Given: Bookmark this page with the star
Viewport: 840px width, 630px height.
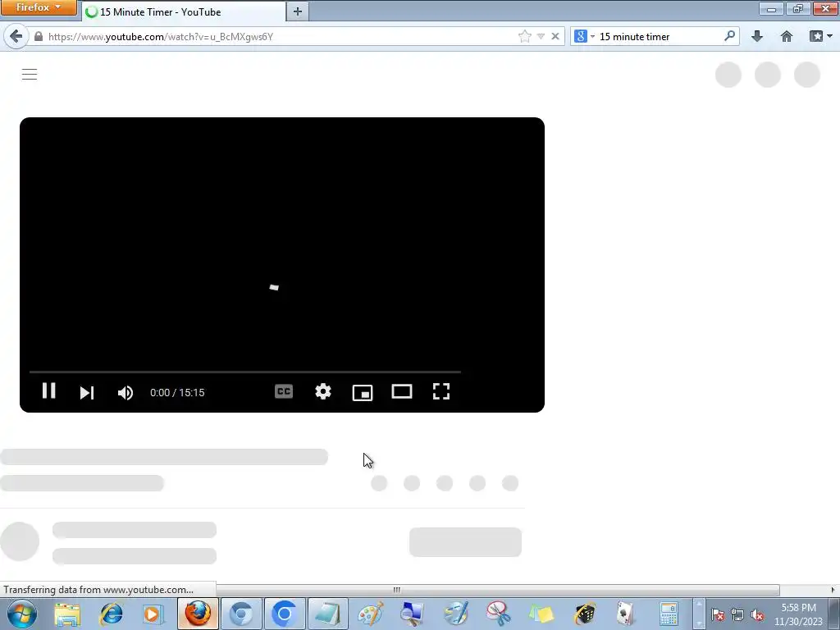Looking at the screenshot, I should click(524, 36).
